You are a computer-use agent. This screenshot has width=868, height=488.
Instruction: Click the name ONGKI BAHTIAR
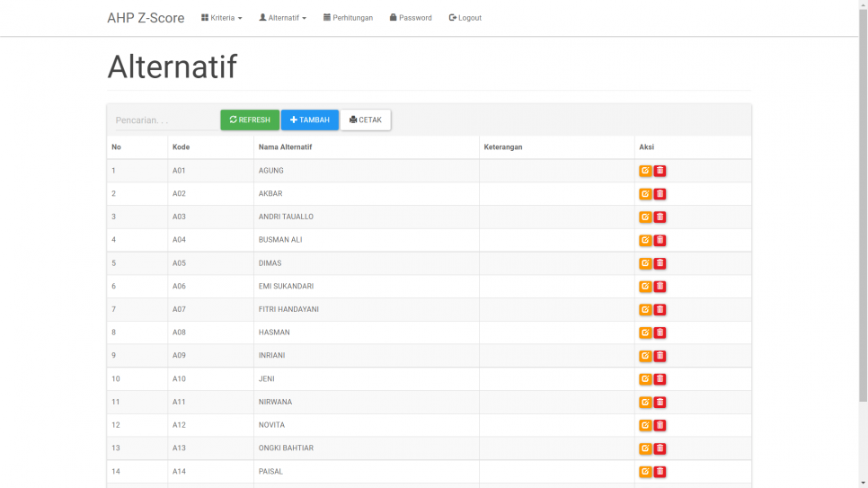tap(286, 448)
